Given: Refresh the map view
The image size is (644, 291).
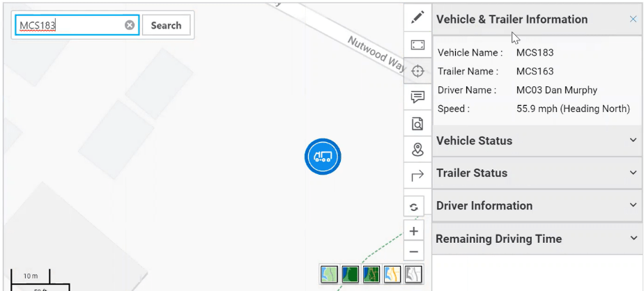Looking at the screenshot, I should pos(414,207).
